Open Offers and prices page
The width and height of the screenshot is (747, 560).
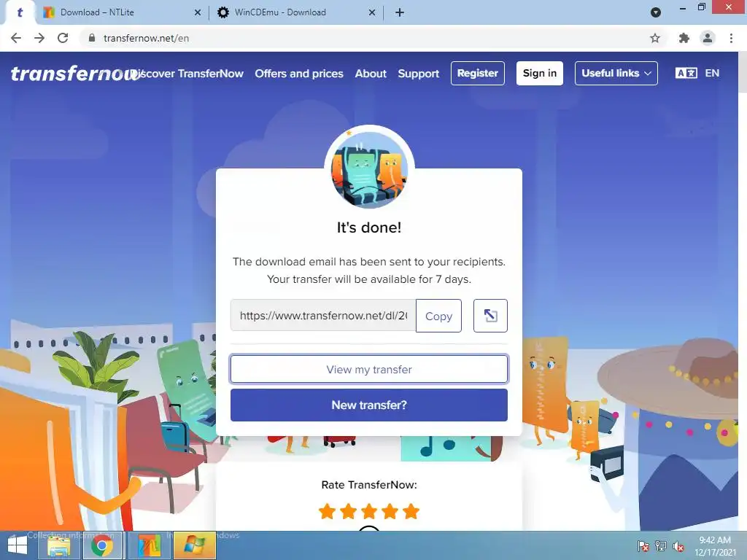(298, 74)
